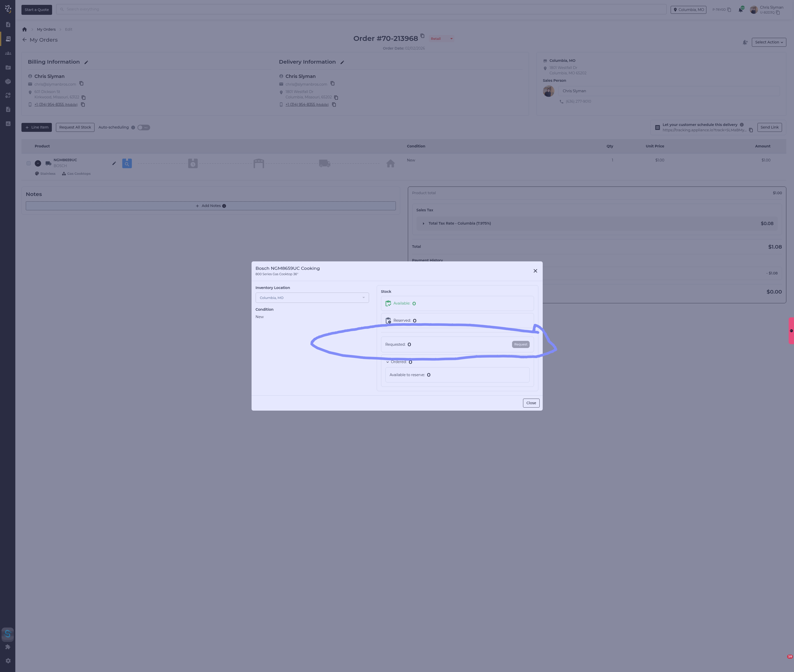The width and height of the screenshot is (794, 672).
Task: Toggle the Auto-scheduling switch
Action: click(144, 128)
